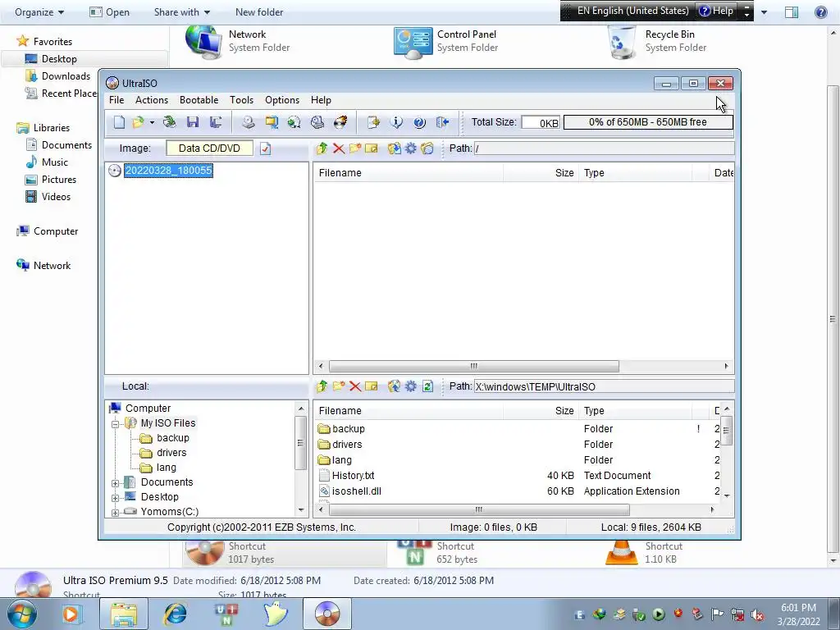Image resolution: width=840 pixels, height=630 pixels.
Task: Open the UltraISO Help menu
Action: pyautogui.click(x=321, y=100)
